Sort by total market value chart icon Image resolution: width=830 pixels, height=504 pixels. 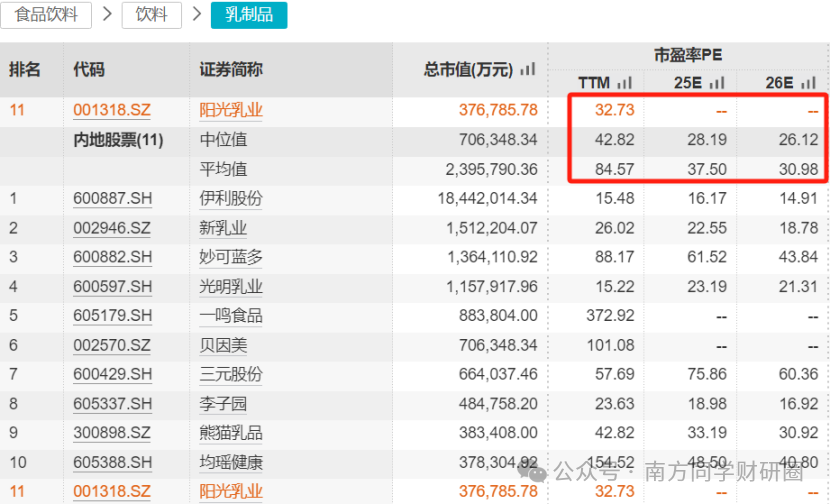pyautogui.click(x=528, y=69)
